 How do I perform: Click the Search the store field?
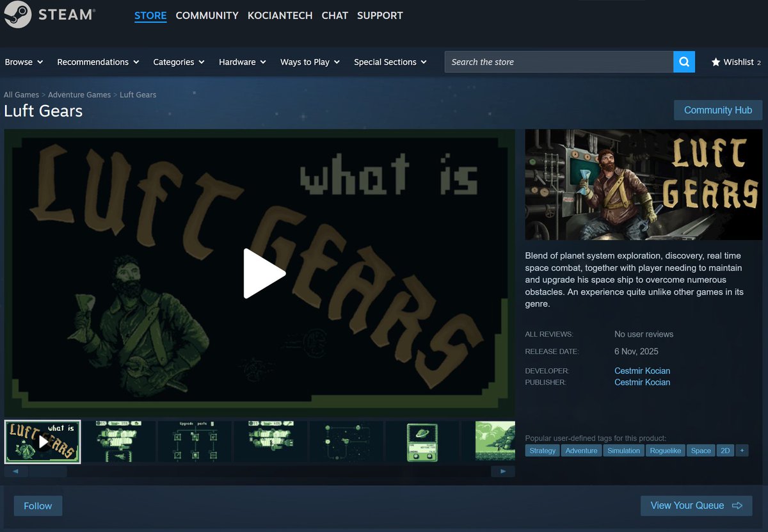559,62
